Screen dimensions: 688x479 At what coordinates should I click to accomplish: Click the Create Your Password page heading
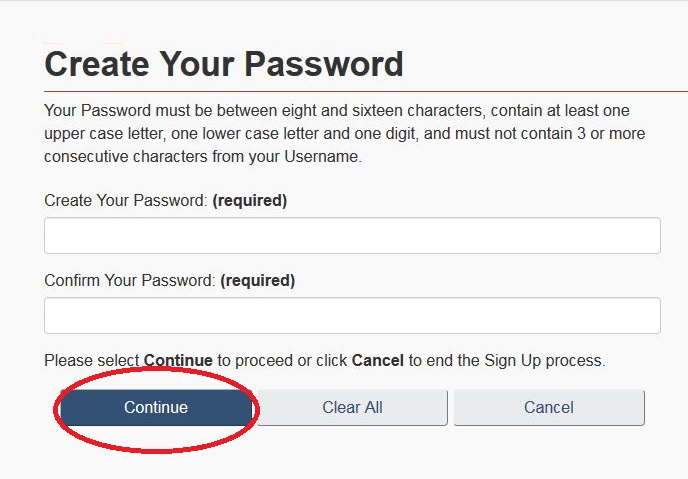[x=224, y=64]
